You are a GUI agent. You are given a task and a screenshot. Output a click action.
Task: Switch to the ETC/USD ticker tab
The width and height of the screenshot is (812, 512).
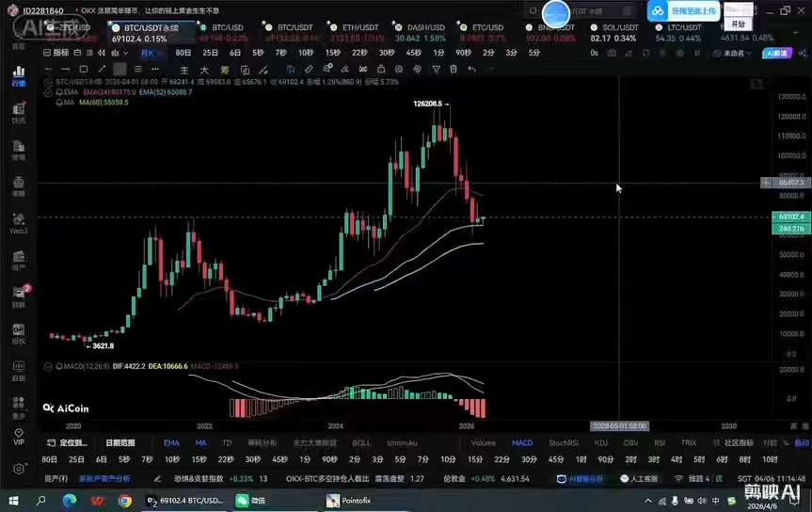click(482, 32)
